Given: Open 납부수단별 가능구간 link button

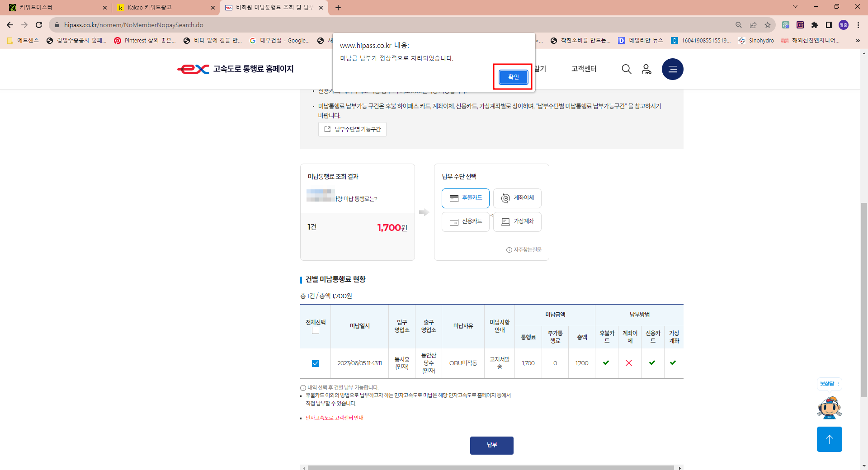Looking at the screenshot, I should tap(352, 129).
